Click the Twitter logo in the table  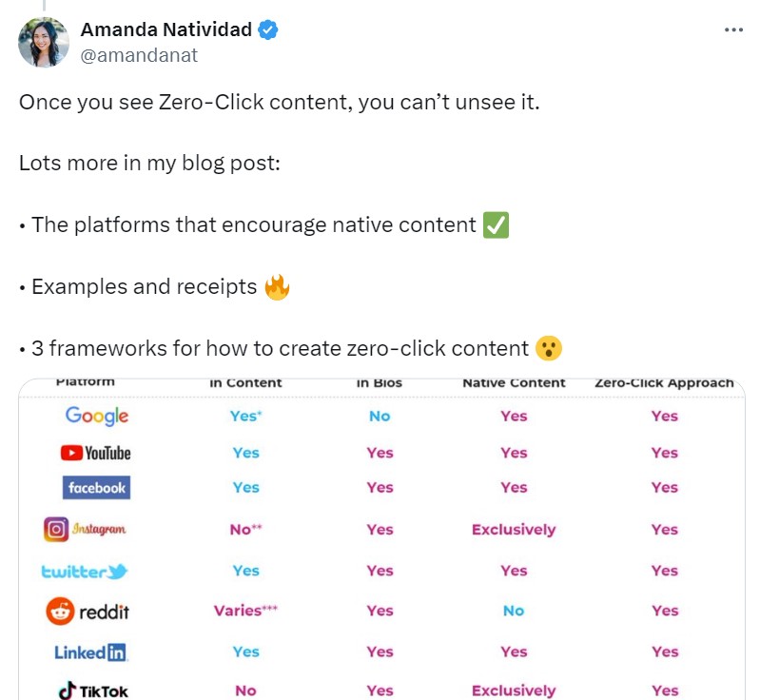[85, 572]
